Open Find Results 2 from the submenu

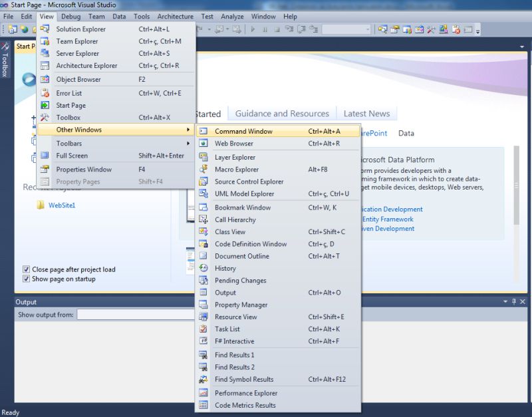tap(278, 367)
